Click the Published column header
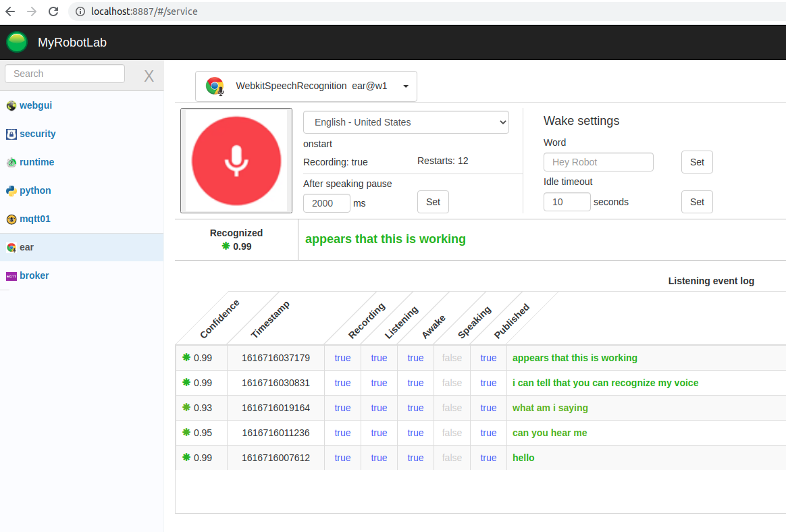786x532 pixels. 511,321
